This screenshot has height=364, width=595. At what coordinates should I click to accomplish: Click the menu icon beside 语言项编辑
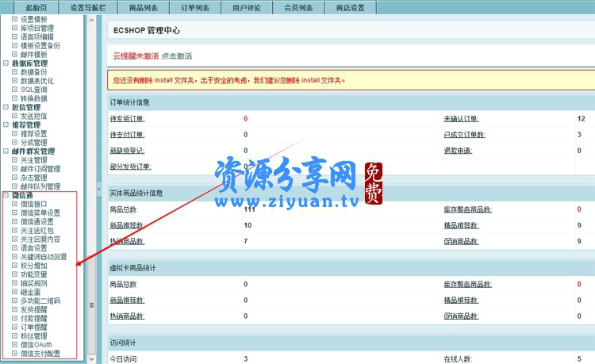coord(14,36)
